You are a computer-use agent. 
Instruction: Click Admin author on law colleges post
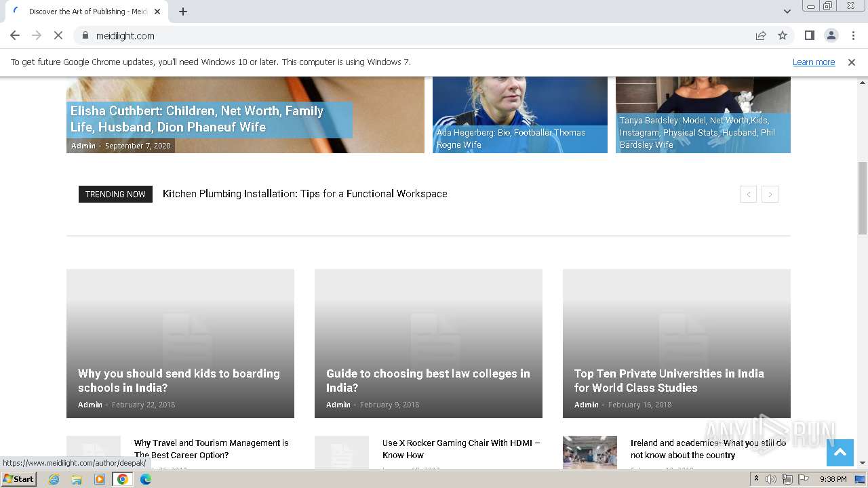click(338, 405)
